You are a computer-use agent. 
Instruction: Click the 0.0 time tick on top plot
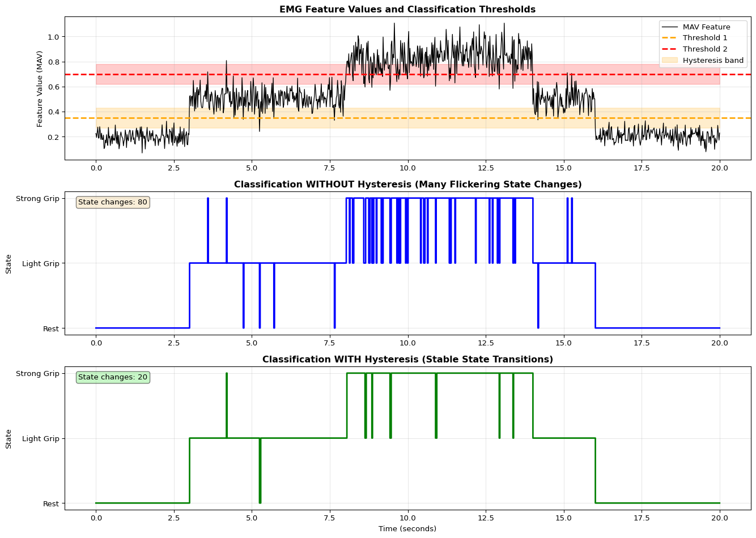click(x=96, y=168)
